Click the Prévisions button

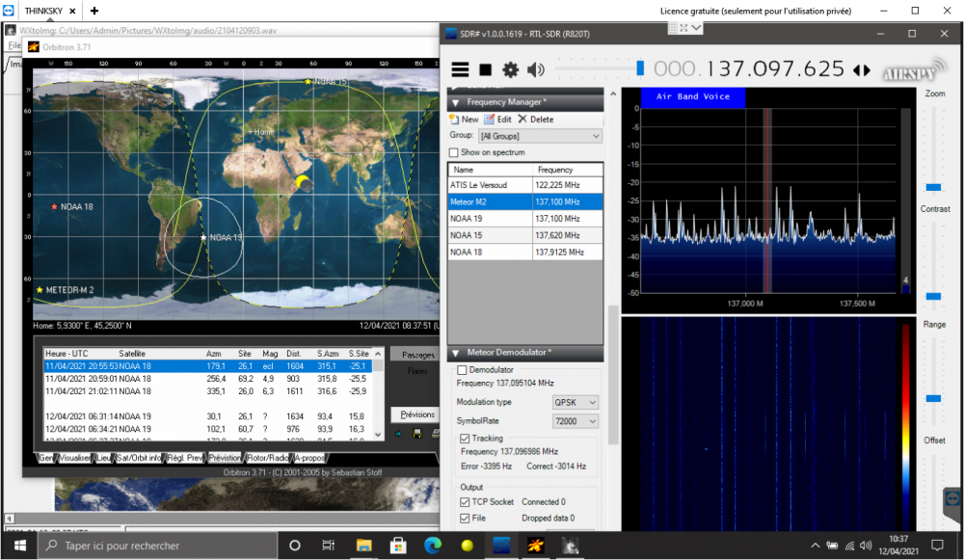click(416, 414)
